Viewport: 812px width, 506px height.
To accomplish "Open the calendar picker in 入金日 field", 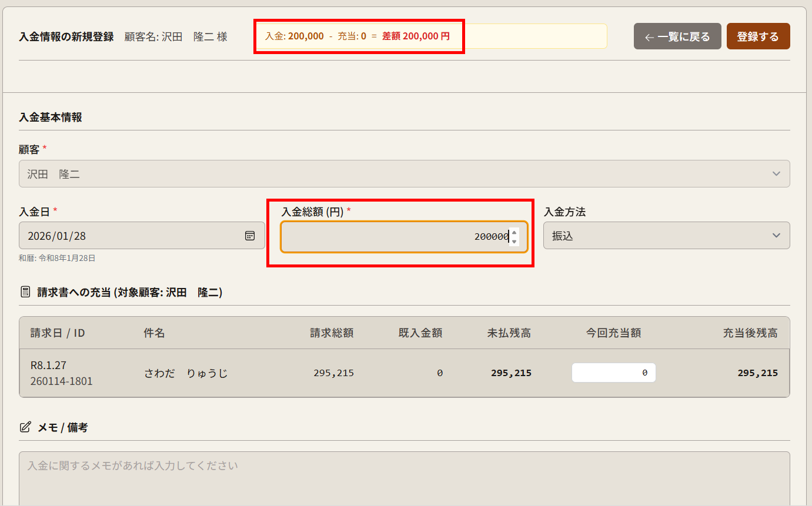I will point(250,236).
